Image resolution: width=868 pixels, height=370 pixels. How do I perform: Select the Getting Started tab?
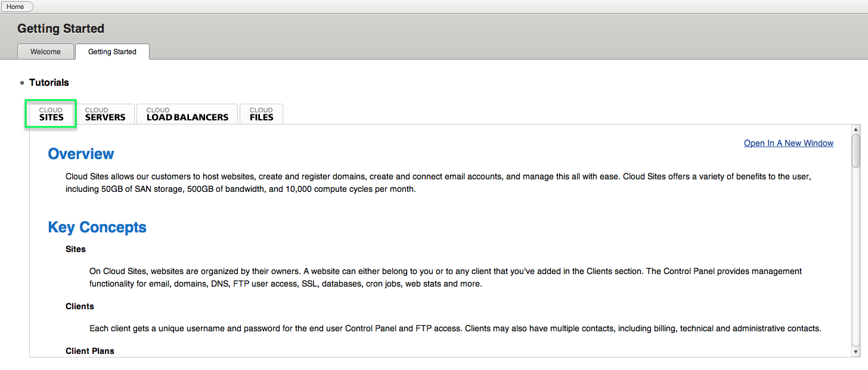pos(112,52)
